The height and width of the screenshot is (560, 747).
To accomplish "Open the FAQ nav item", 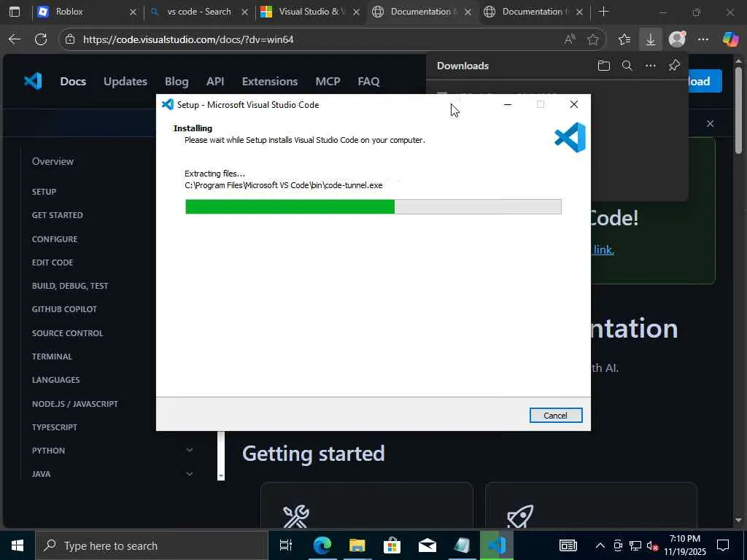I will [x=368, y=82].
